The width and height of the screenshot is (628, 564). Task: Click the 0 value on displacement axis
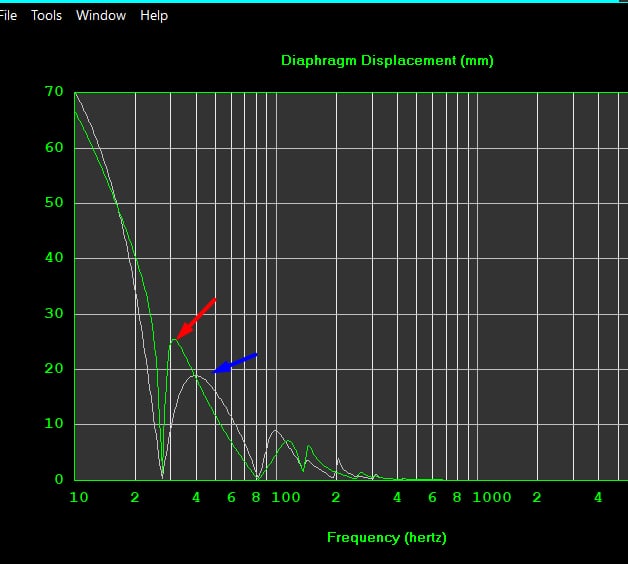point(59,479)
